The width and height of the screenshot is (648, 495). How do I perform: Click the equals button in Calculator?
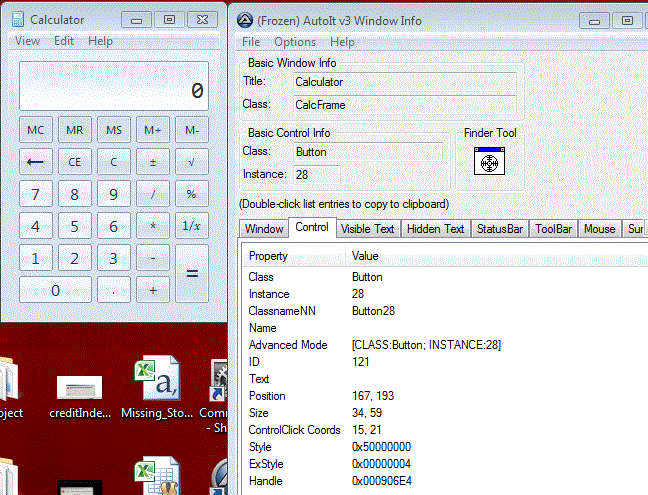pyautogui.click(x=192, y=274)
